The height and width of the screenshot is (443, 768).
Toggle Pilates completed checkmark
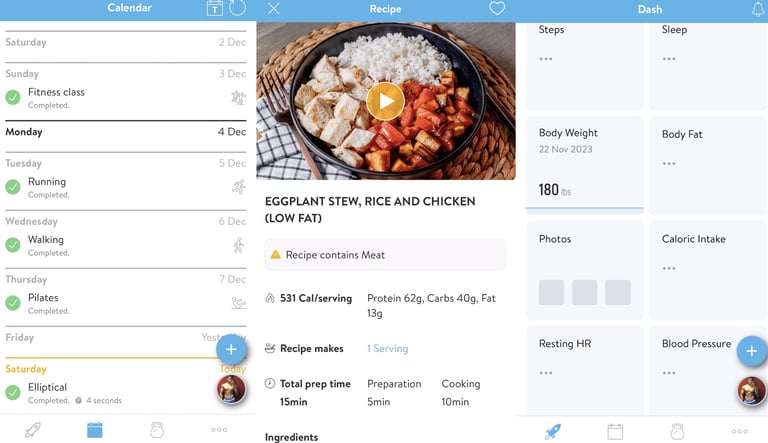[13, 303]
